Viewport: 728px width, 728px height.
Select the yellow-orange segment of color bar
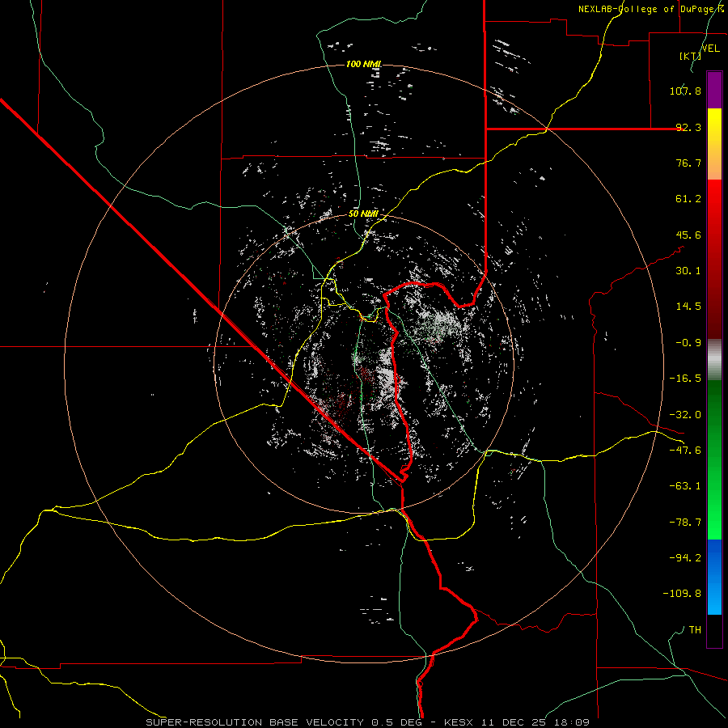point(714,144)
